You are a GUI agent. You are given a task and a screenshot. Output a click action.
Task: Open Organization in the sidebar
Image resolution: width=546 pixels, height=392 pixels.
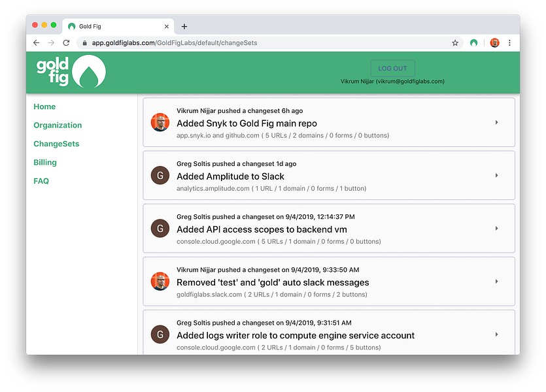click(x=58, y=125)
